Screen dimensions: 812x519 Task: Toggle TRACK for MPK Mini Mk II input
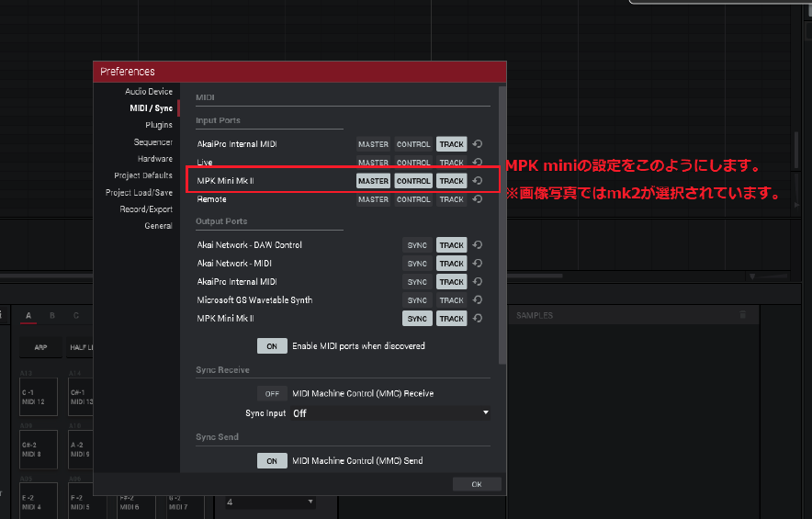point(452,181)
